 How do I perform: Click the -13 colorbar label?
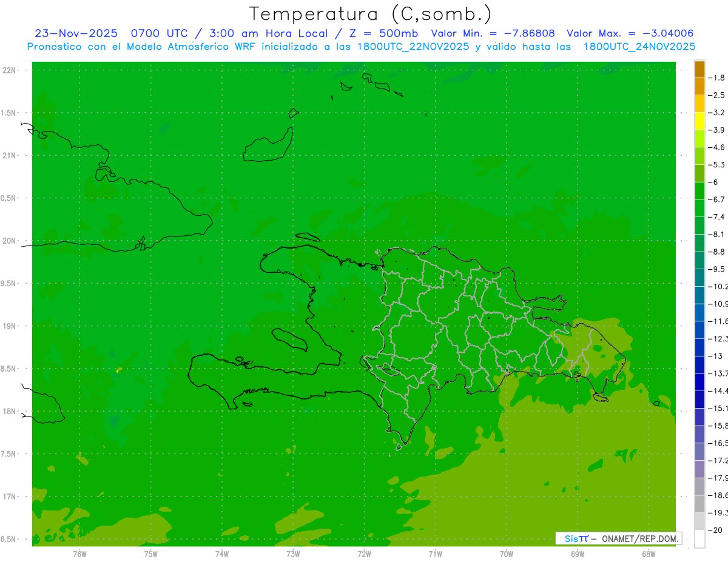[716, 356]
